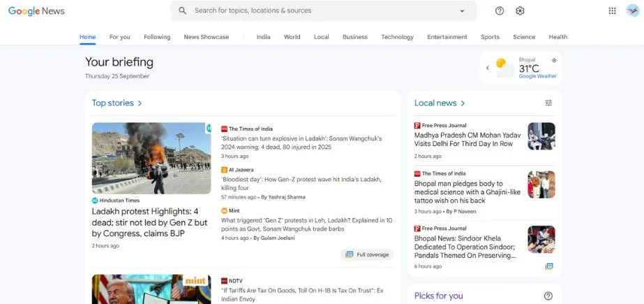Click the Hindustan Times source icon

[x=95, y=201]
